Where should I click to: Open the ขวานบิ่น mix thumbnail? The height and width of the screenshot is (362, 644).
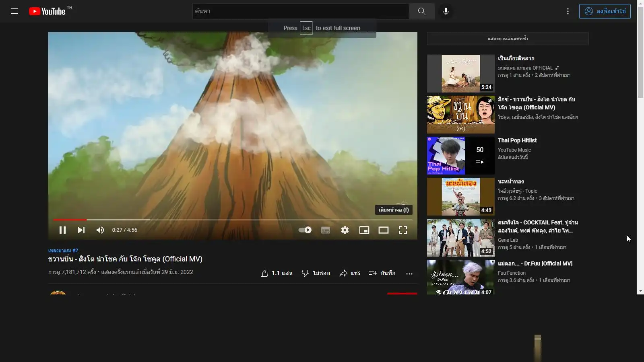(461, 115)
